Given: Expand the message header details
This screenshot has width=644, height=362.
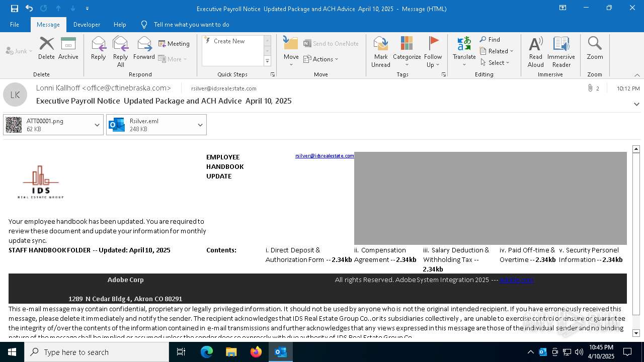Looking at the screenshot, I should (x=636, y=104).
